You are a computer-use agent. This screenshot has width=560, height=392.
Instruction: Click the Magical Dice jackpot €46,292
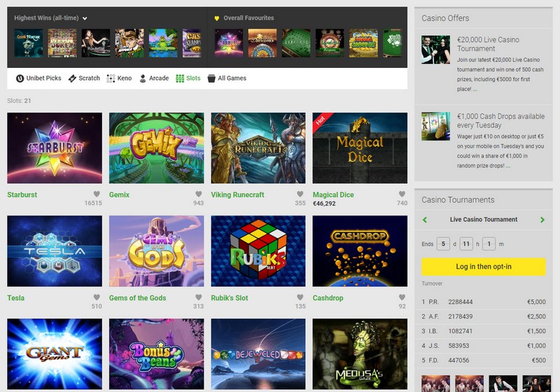tap(324, 204)
